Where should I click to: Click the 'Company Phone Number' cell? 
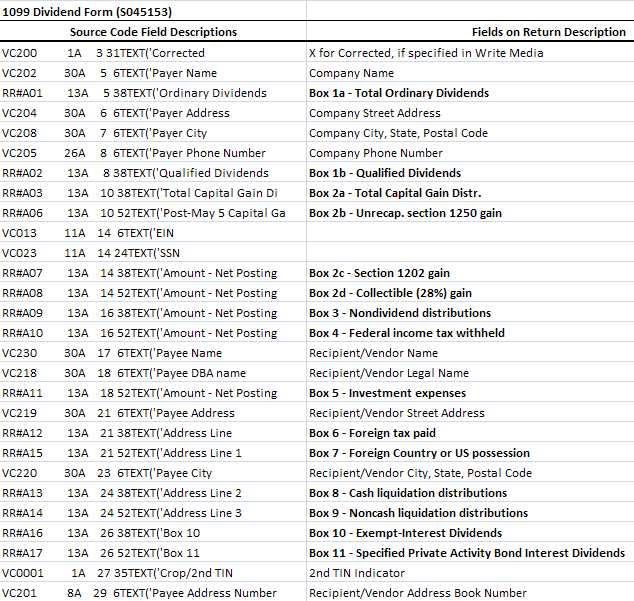470,153
